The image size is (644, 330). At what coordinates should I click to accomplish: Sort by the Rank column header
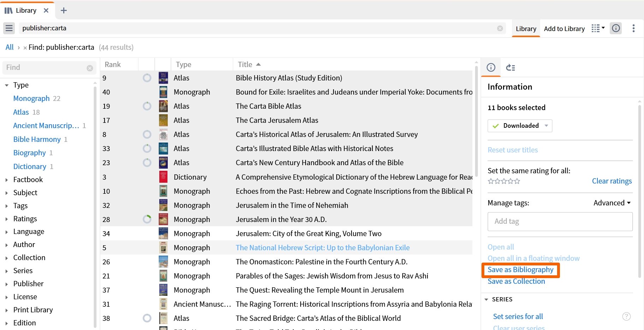point(113,65)
